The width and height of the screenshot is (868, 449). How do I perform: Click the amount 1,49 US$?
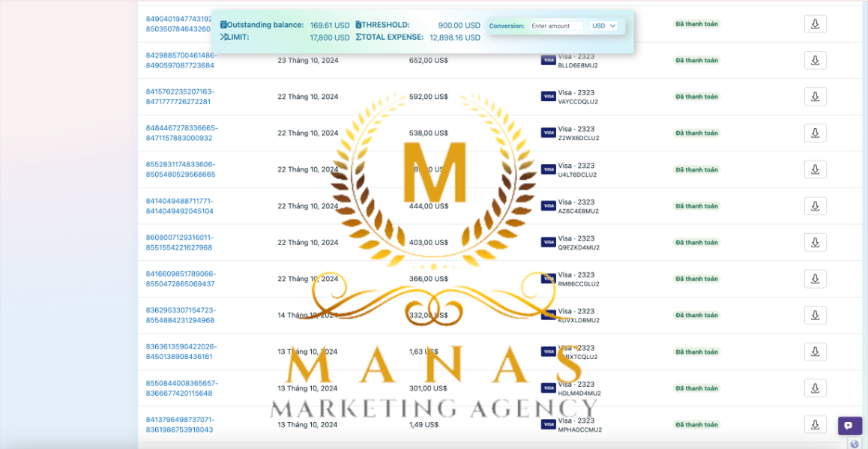click(424, 425)
